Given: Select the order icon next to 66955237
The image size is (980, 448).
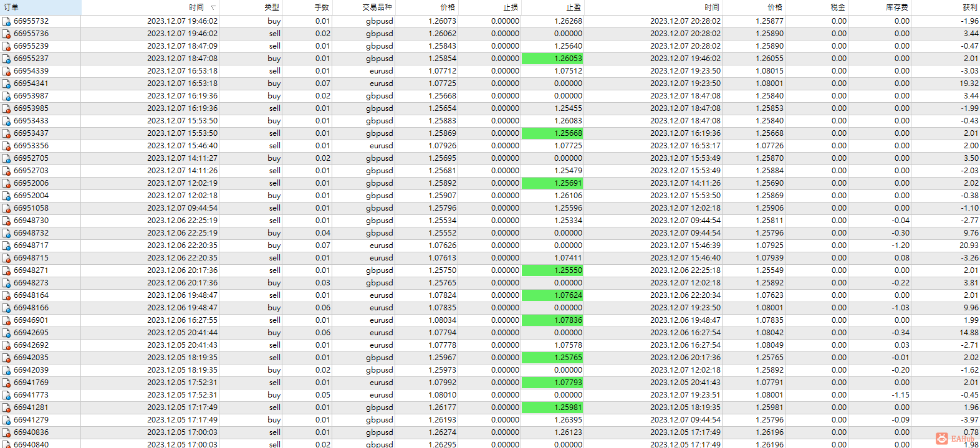Looking at the screenshot, I should (x=6, y=59).
